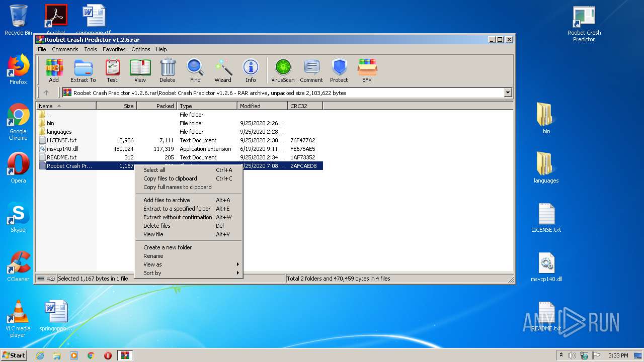Open the Commands menu

pyautogui.click(x=65, y=49)
